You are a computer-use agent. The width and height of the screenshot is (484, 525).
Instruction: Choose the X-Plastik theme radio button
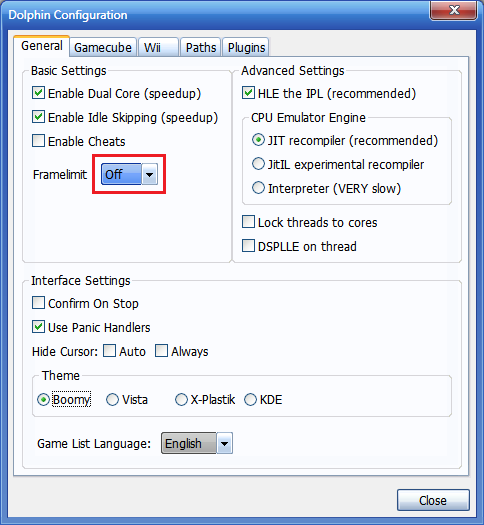pyautogui.click(x=181, y=399)
